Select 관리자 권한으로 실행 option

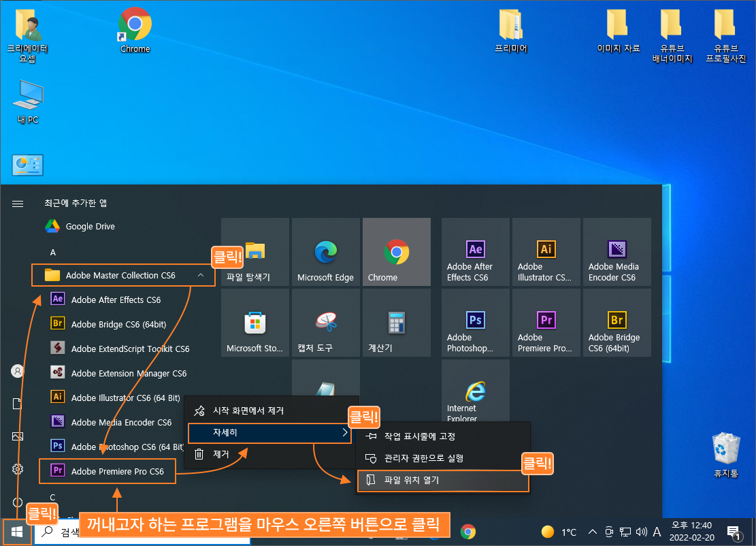coord(442,457)
